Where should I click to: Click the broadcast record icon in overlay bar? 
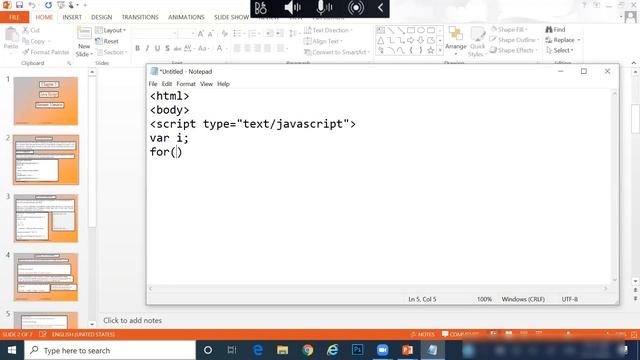pos(356,8)
